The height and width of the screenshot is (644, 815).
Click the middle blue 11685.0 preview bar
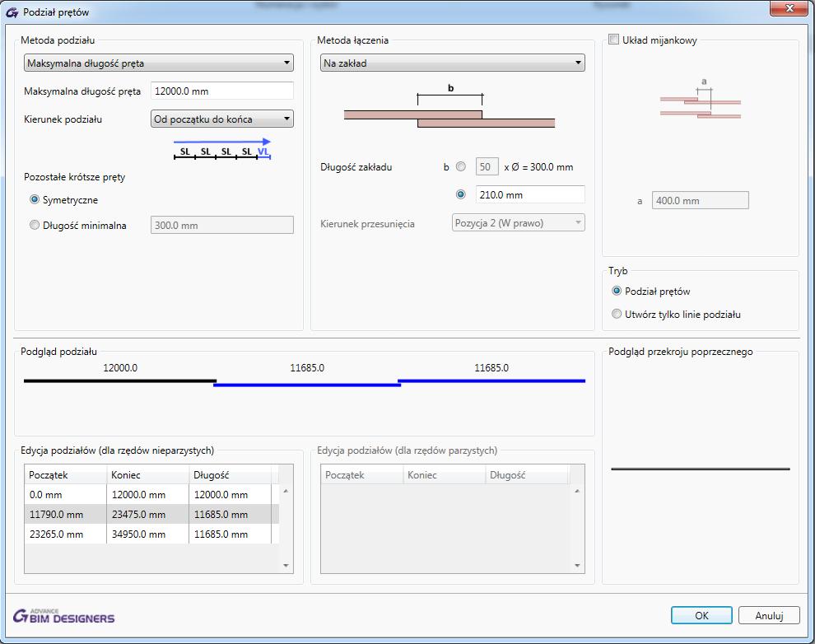307,385
